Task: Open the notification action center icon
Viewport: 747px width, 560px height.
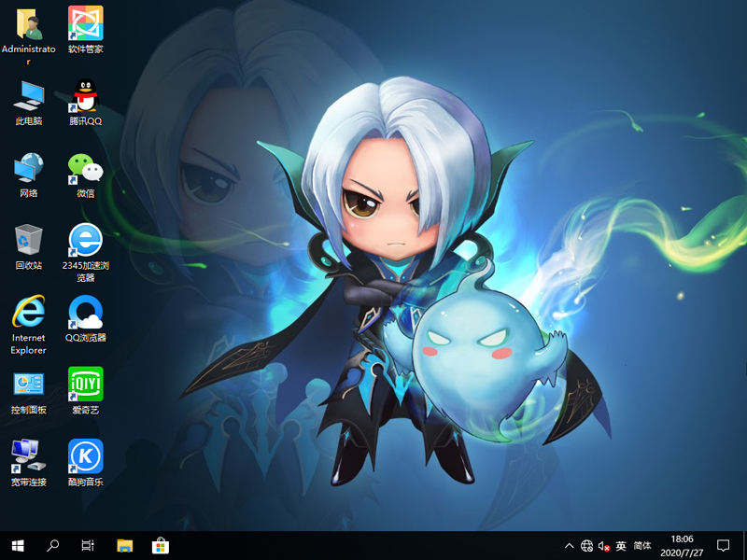Action: point(723,546)
